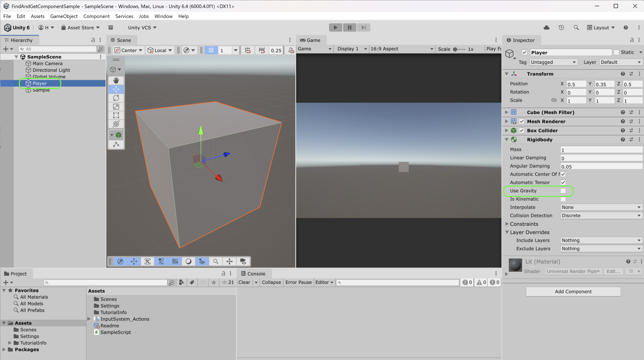
Task: Open the Collision Detection dropdown
Action: click(x=601, y=216)
